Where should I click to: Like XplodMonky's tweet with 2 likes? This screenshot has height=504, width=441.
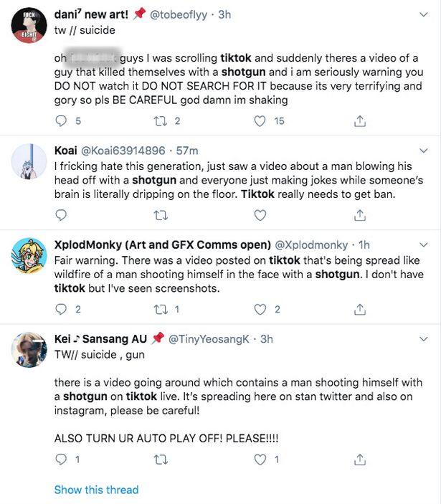[260, 310]
